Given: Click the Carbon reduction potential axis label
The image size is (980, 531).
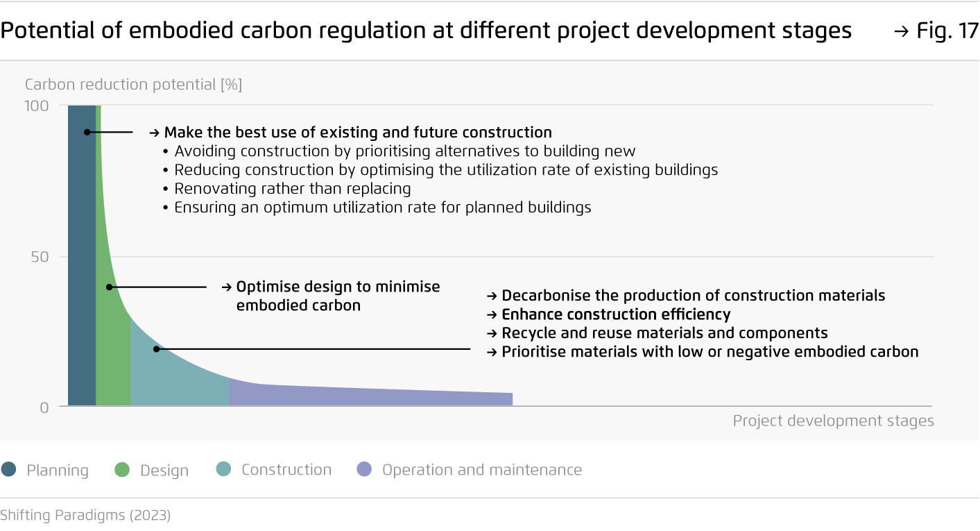Looking at the screenshot, I should (x=133, y=85).
